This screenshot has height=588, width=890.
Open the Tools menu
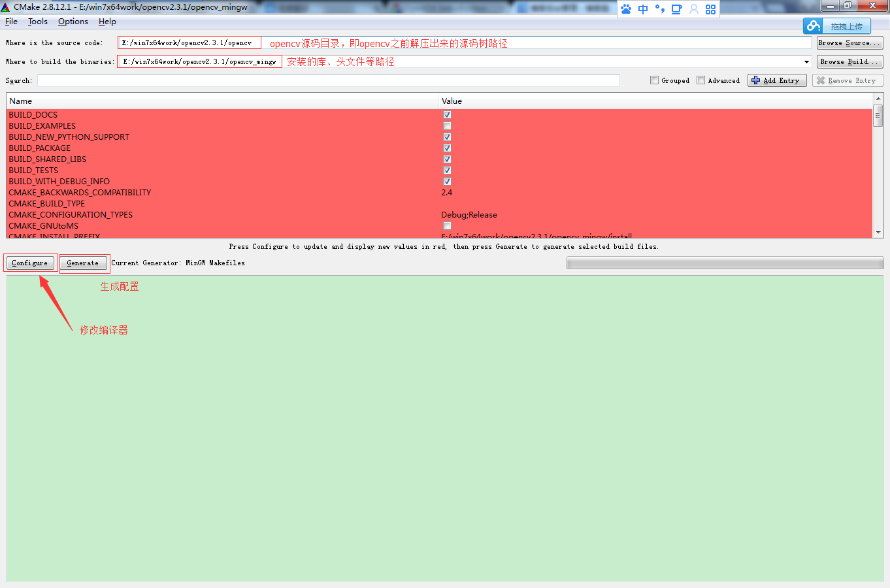click(38, 22)
